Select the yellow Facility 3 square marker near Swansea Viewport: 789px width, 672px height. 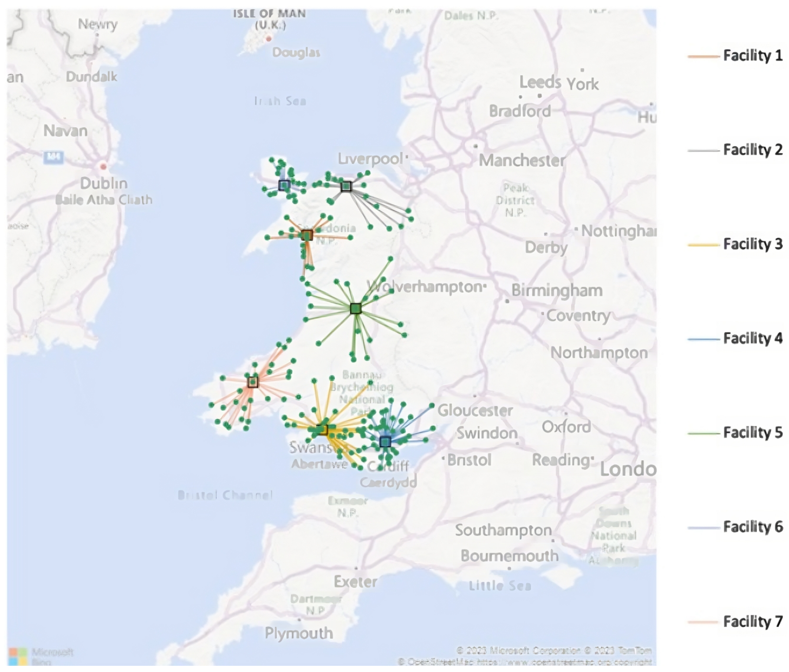pos(322,430)
